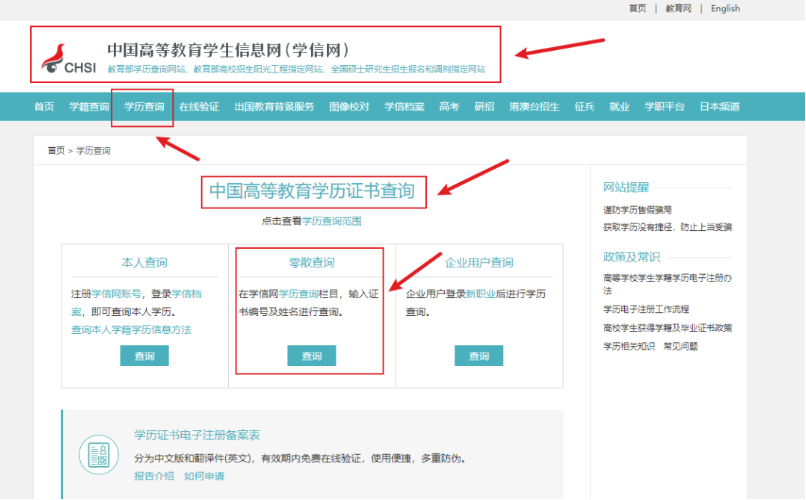The width and height of the screenshot is (806, 500).
Task: Open 学历电子注册工作流程 link
Action: point(646,309)
